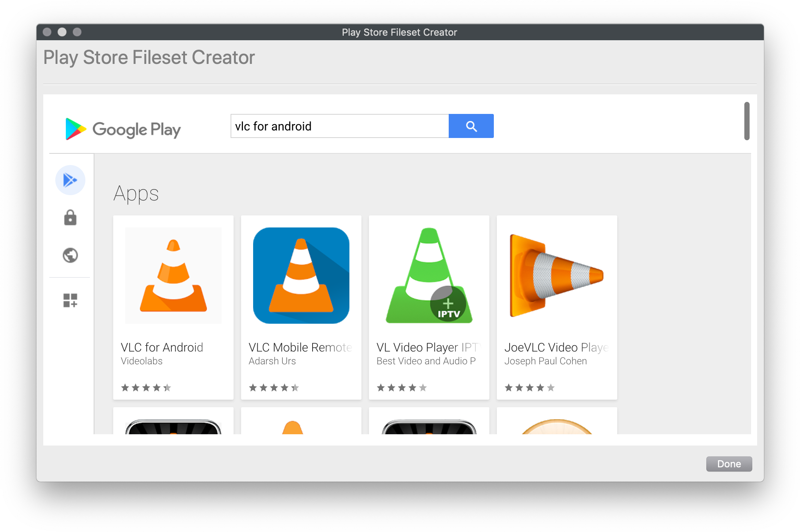Open the Videolabs developer link
Screen dimensions: 800x532
pyautogui.click(x=141, y=361)
